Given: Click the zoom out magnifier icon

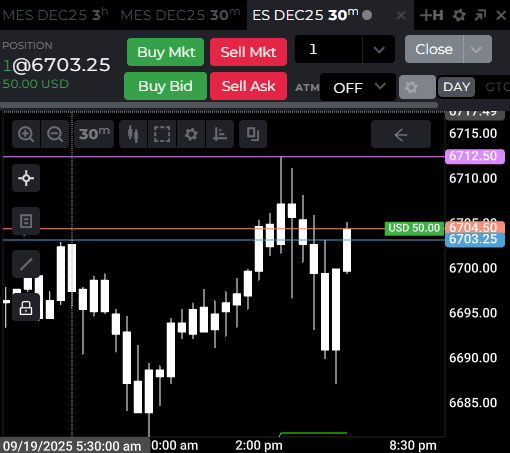Looking at the screenshot, I should pyautogui.click(x=55, y=134).
